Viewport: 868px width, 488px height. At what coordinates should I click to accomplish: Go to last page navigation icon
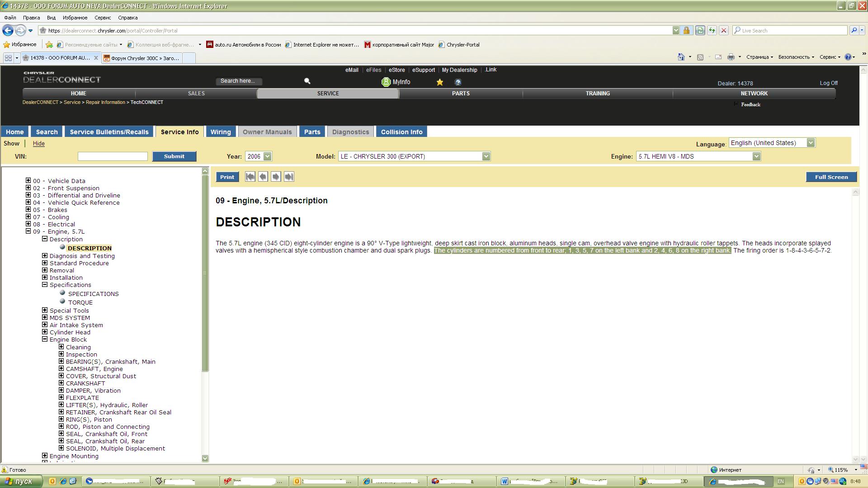(289, 177)
